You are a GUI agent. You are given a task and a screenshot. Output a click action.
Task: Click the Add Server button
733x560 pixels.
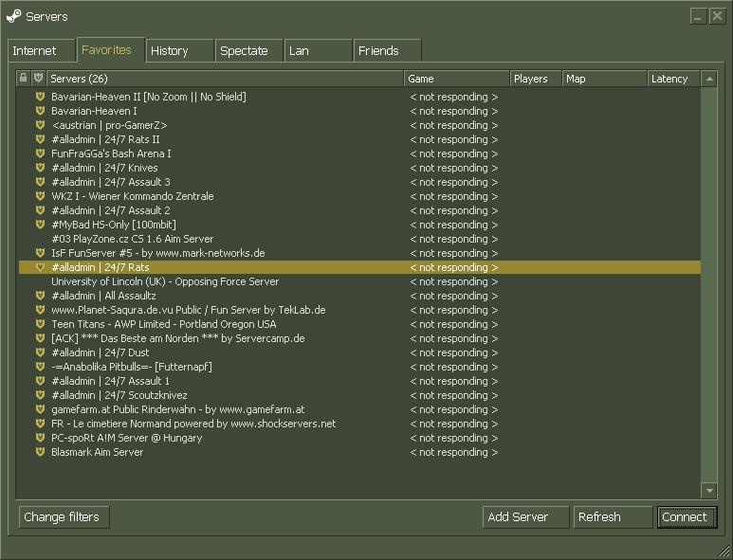click(x=525, y=517)
